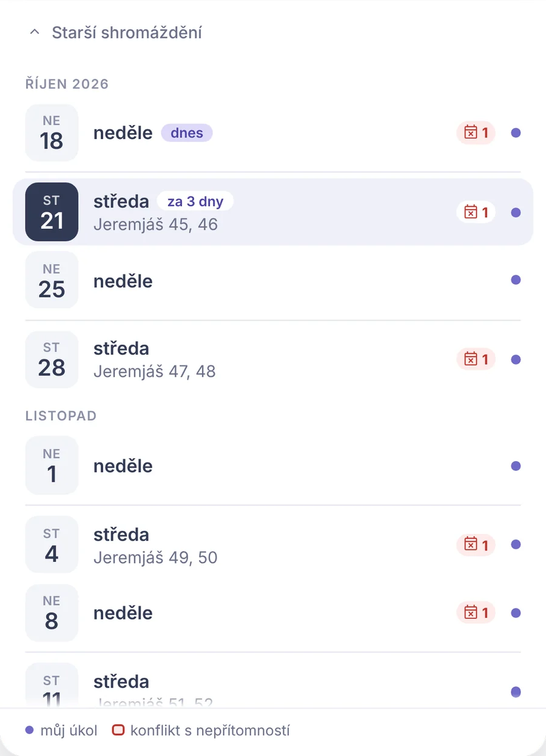Viewport: 546px width, 756px height.
Task: Open the NE 8 November date tile
Action: (52, 613)
